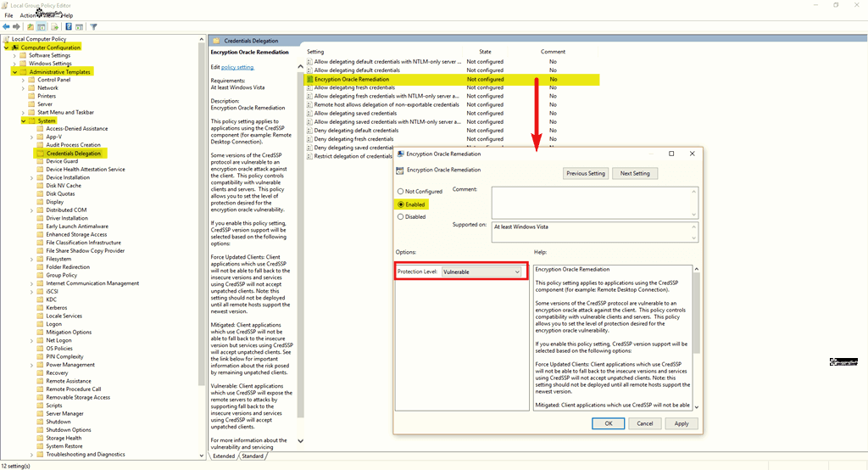Click the Back arrow toolbar icon
Image resolution: width=868 pixels, height=470 pixels.
click(6, 26)
